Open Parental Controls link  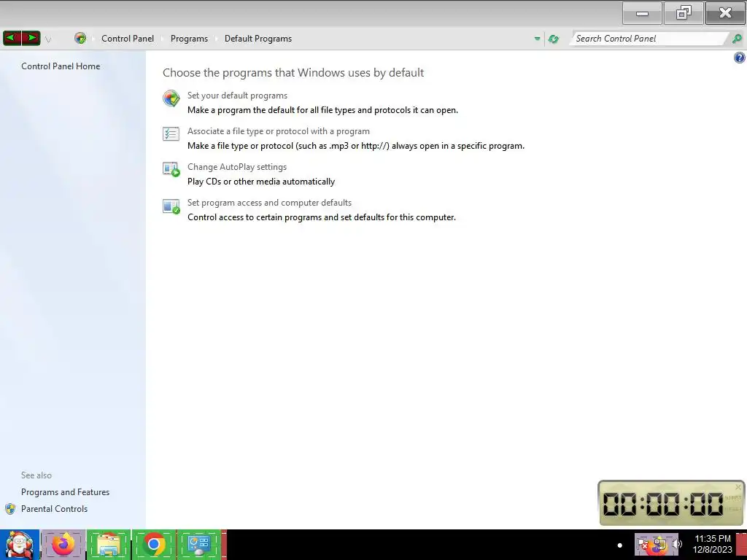coord(54,508)
